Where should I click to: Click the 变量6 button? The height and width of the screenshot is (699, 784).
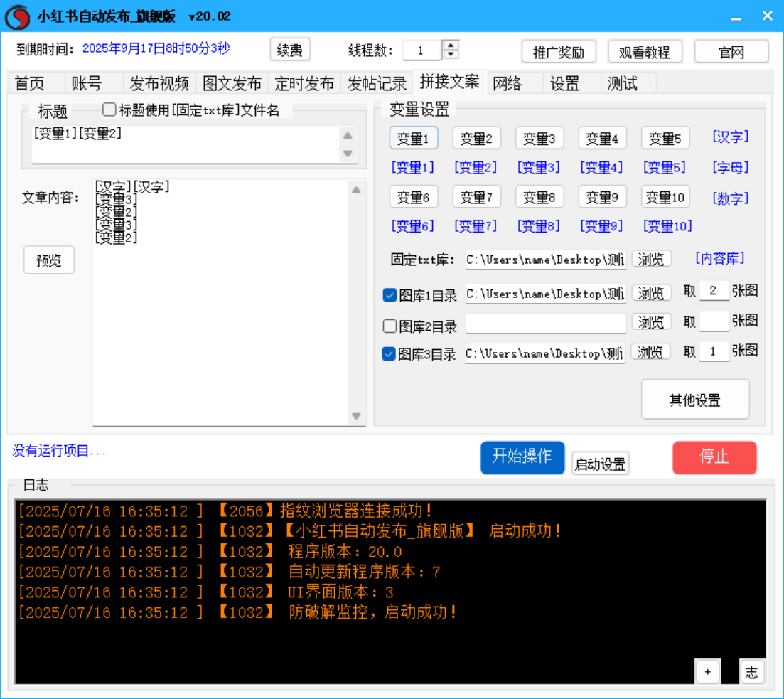coord(414,197)
